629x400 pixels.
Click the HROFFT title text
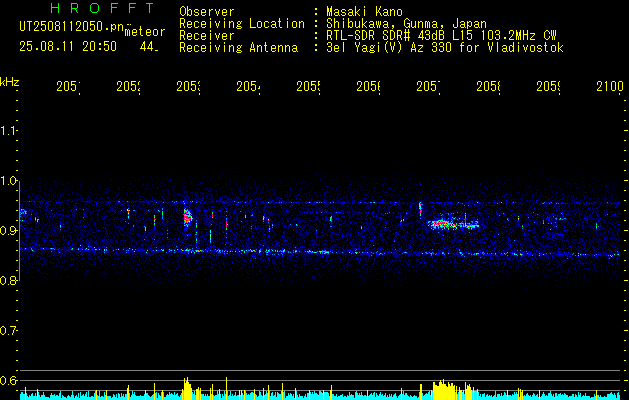102,8
